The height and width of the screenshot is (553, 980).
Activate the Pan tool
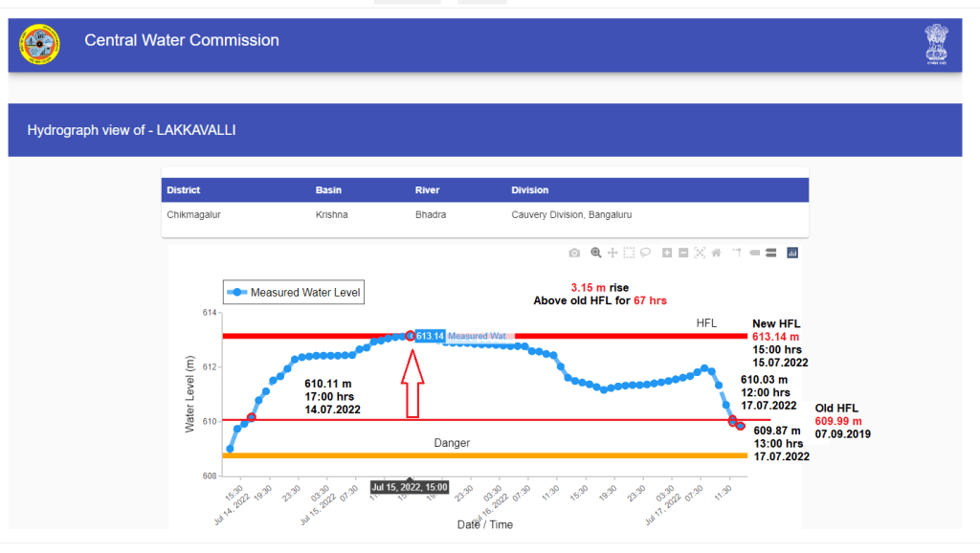[612, 253]
